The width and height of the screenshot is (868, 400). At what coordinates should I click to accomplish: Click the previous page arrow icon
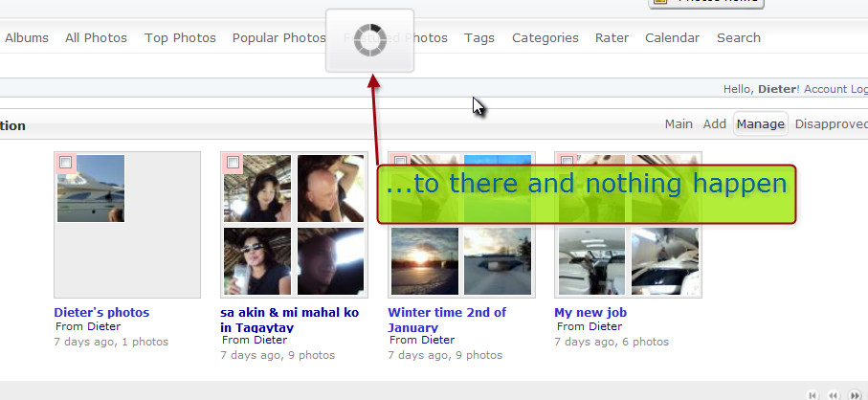(834, 394)
